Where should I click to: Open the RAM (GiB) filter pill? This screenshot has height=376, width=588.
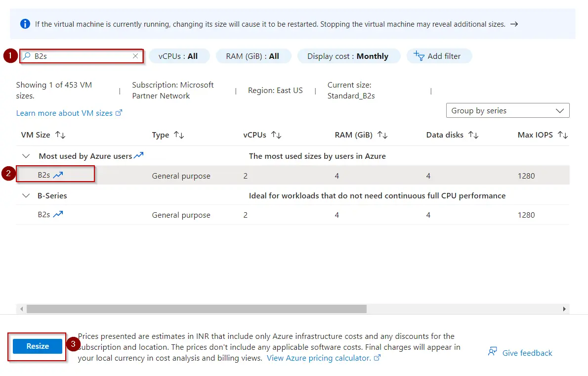click(x=252, y=56)
